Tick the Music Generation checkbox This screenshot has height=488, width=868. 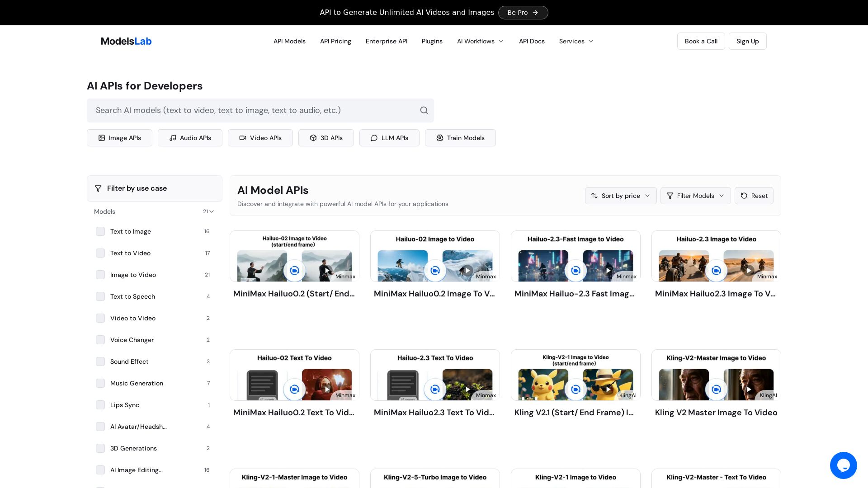100,383
